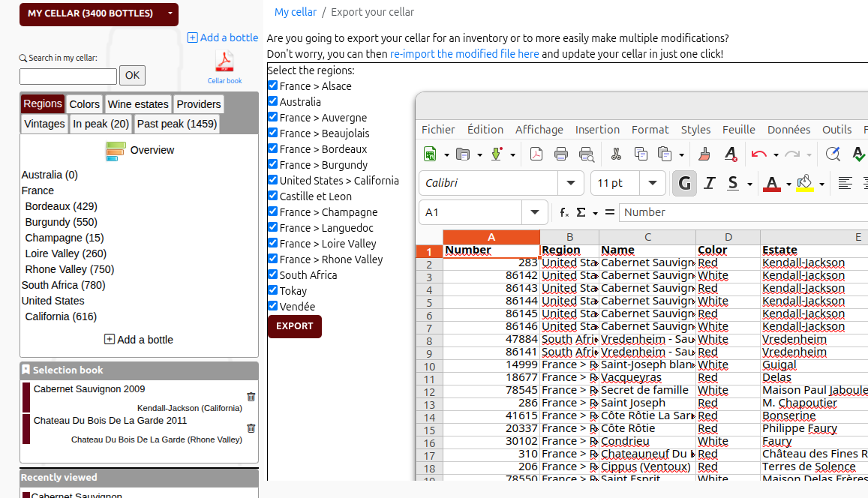Click the search field in my cellar
This screenshot has width=868, height=498.
(x=68, y=75)
